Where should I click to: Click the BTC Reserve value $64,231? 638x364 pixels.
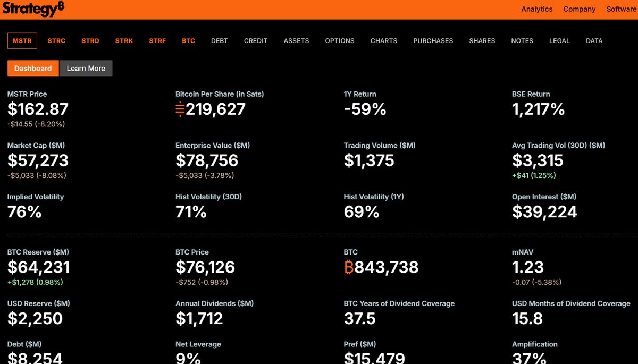click(38, 267)
